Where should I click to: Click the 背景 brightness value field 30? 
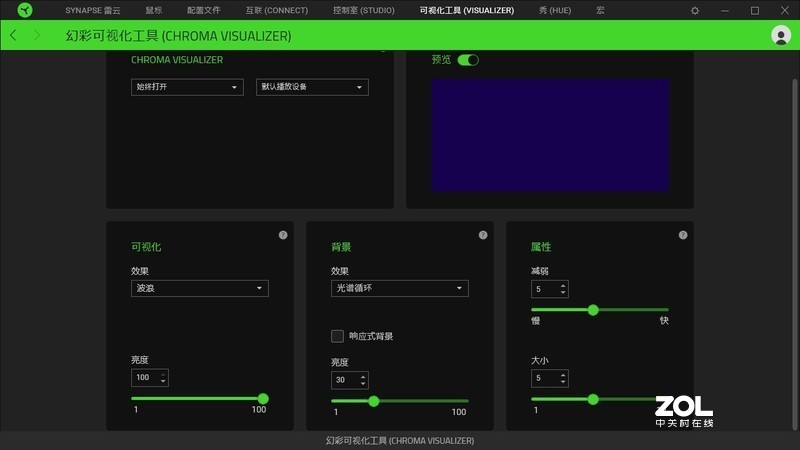point(350,380)
